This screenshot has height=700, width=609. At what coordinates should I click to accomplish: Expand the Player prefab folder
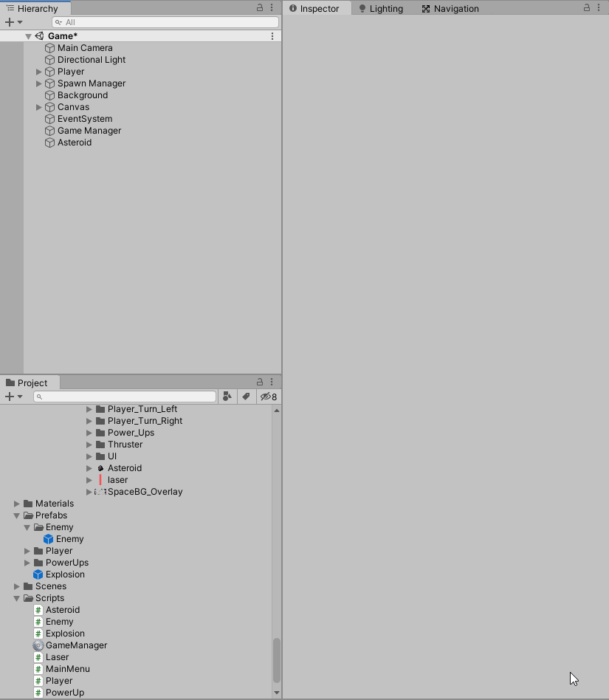coord(27,551)
